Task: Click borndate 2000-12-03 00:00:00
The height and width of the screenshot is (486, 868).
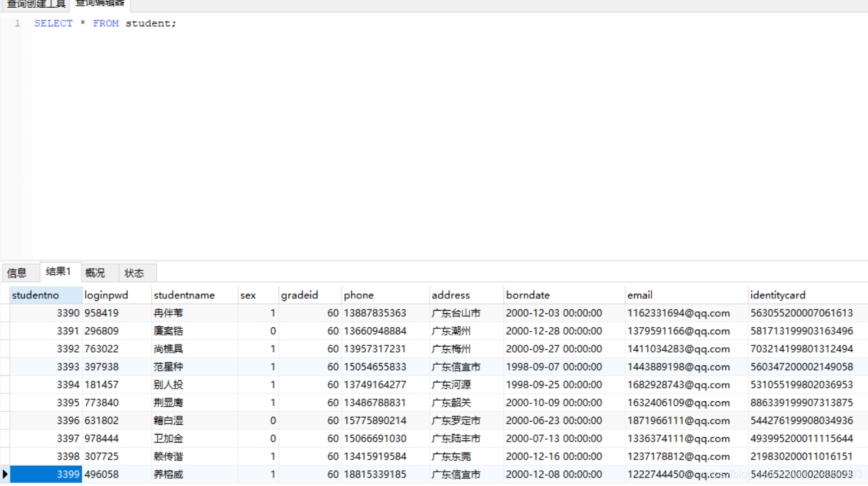Action: click(554, 313)
